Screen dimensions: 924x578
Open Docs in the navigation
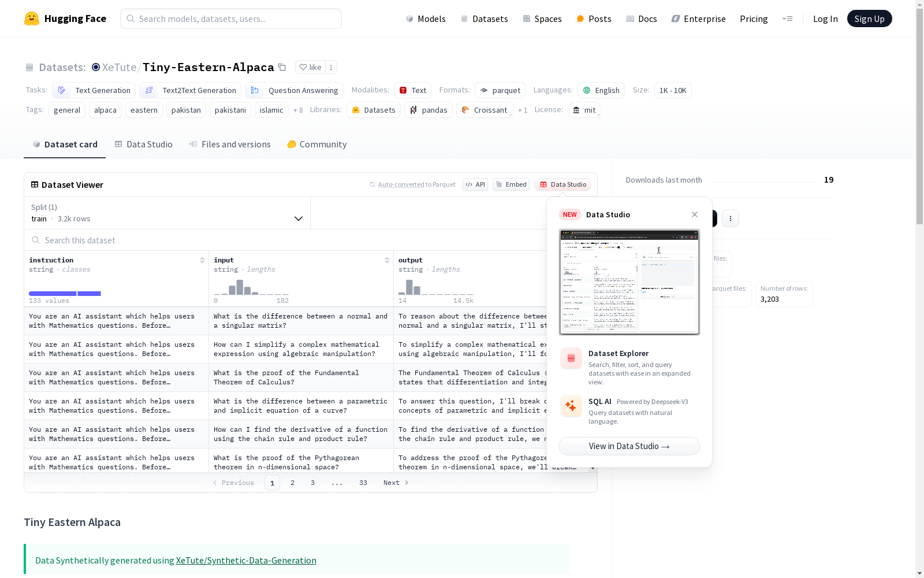click(x=642, y=18)
